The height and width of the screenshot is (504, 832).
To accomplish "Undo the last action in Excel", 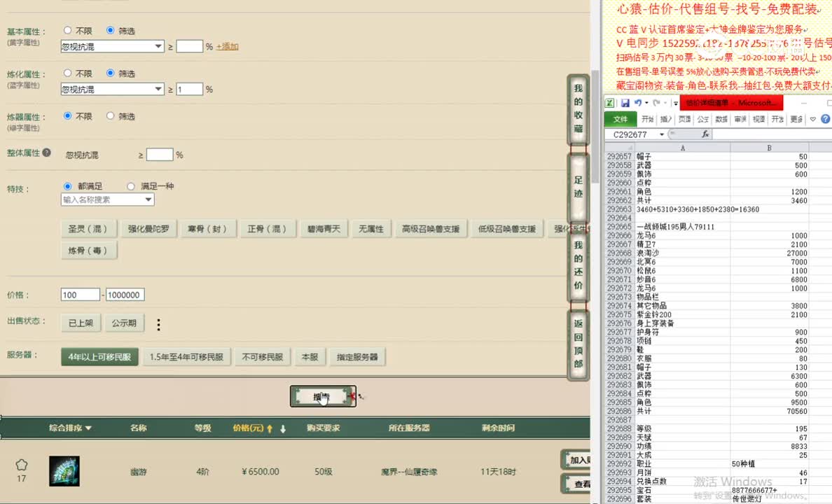I will coord(638,102).
